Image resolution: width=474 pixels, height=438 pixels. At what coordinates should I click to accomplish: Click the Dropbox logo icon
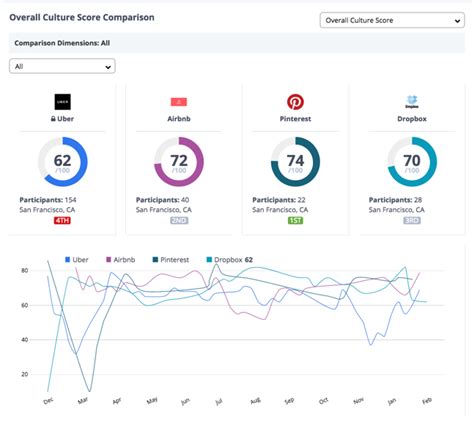[412, 102]
